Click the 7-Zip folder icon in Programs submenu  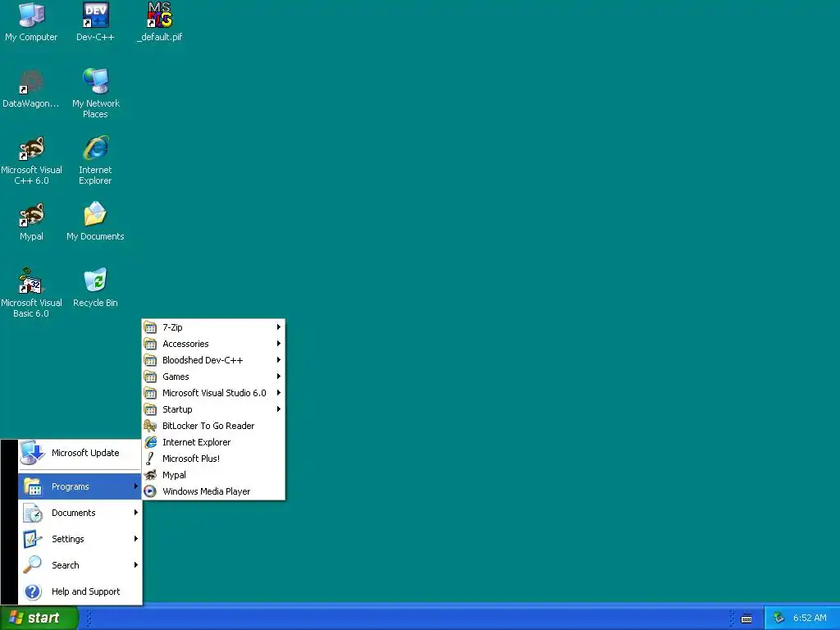[151, 327]
